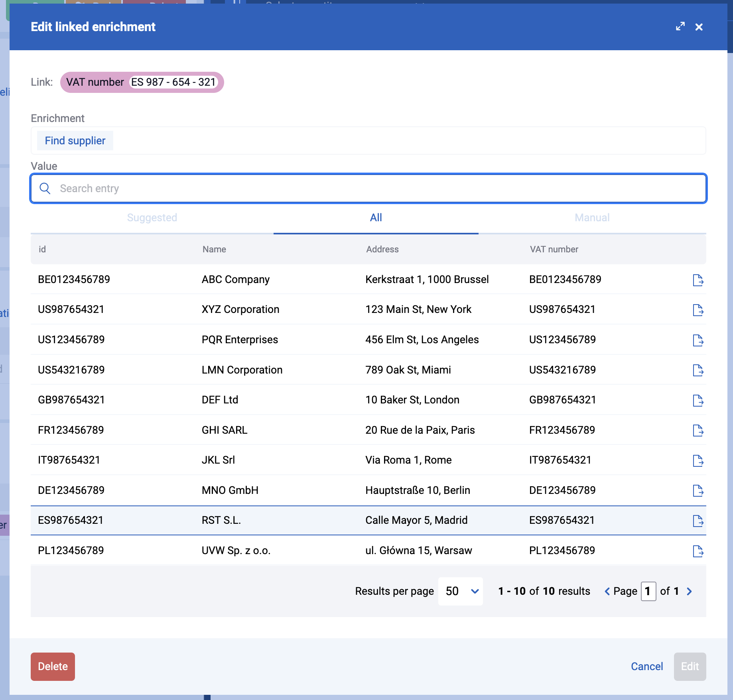
Task: Click the red Delete button
Action: coord(53,667)
